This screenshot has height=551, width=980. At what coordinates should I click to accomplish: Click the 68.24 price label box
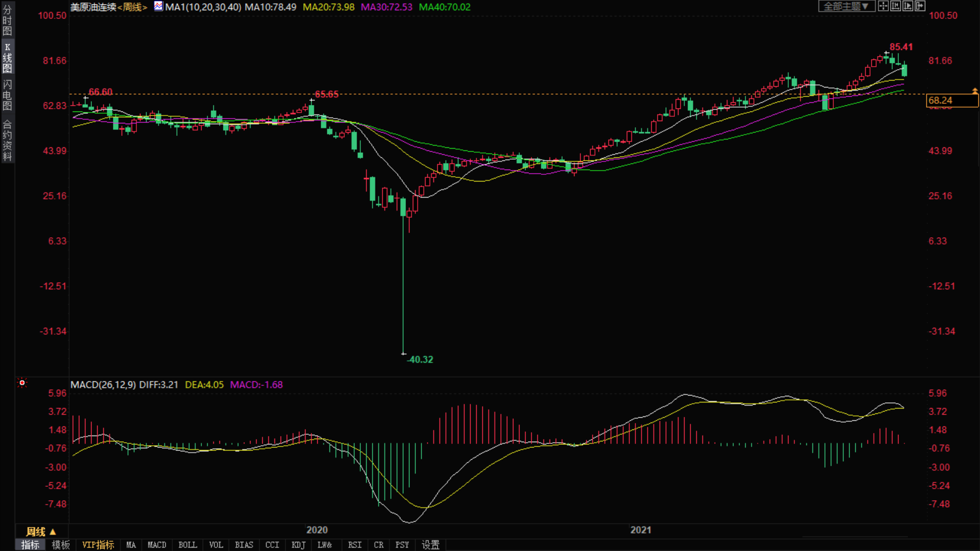951,101
